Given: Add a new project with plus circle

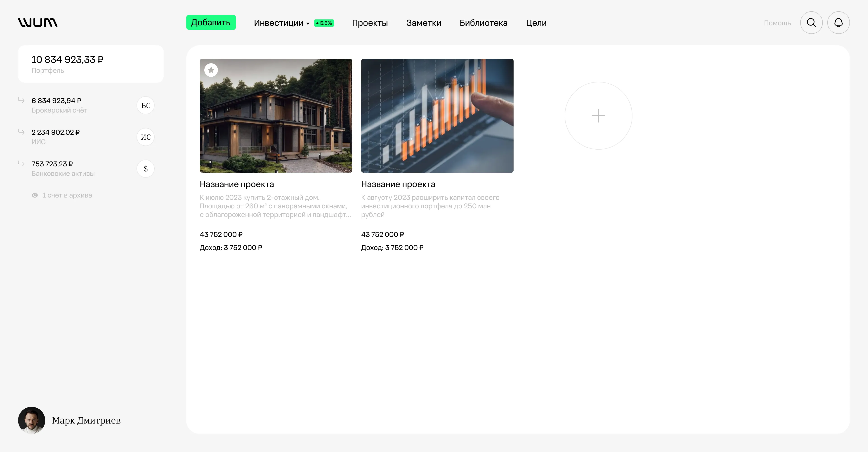Looking at the screenshot, I should pos(598,115).
